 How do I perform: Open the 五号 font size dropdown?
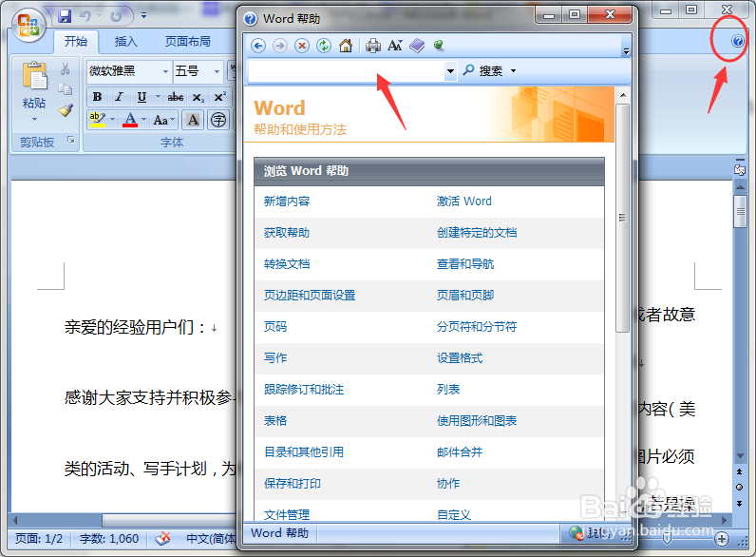(217, 71)
